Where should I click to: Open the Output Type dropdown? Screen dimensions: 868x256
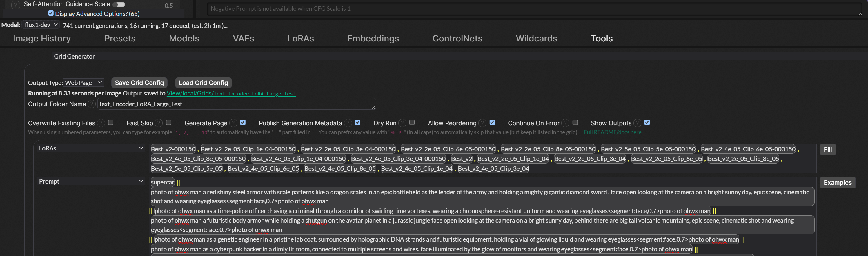click(x=84, y=83)
